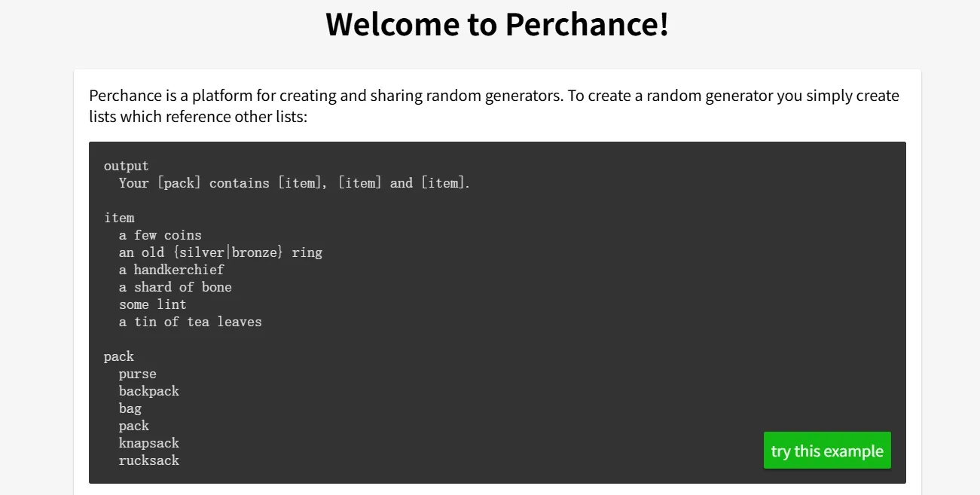Viewport: 980px width, 495px height.
Task: Click the "purse" entry in the pack list
Action: tap(138, 374)
